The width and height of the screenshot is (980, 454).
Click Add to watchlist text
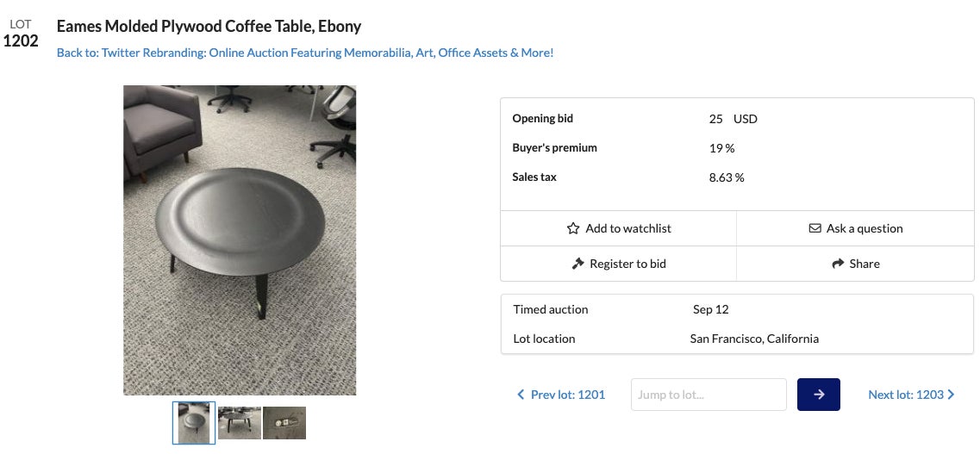coord(628,228)
